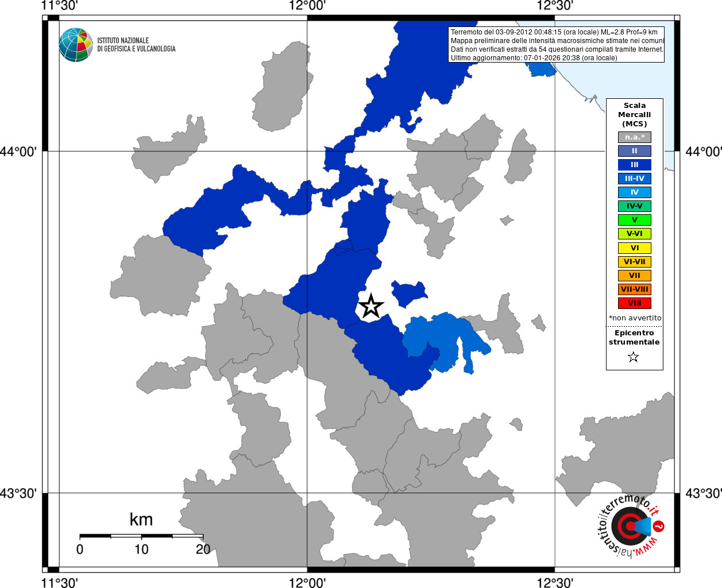Click the black and white scale bar
The height and width of the screenshot is (588, 722).
141,536
